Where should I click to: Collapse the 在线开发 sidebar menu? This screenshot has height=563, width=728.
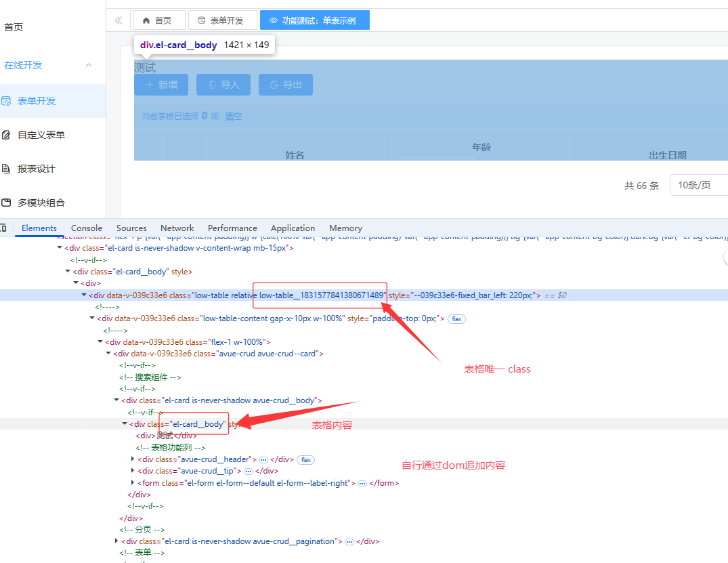[x=88, y=65]
